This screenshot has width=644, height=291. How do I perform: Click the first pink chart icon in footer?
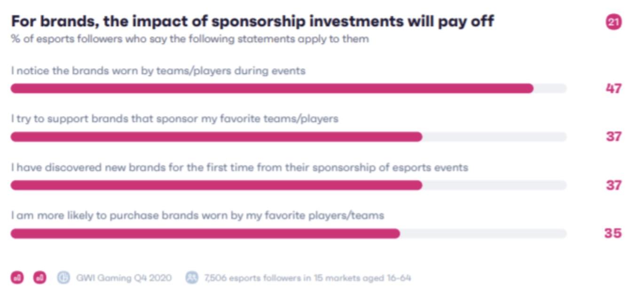(x=17, y=277)
